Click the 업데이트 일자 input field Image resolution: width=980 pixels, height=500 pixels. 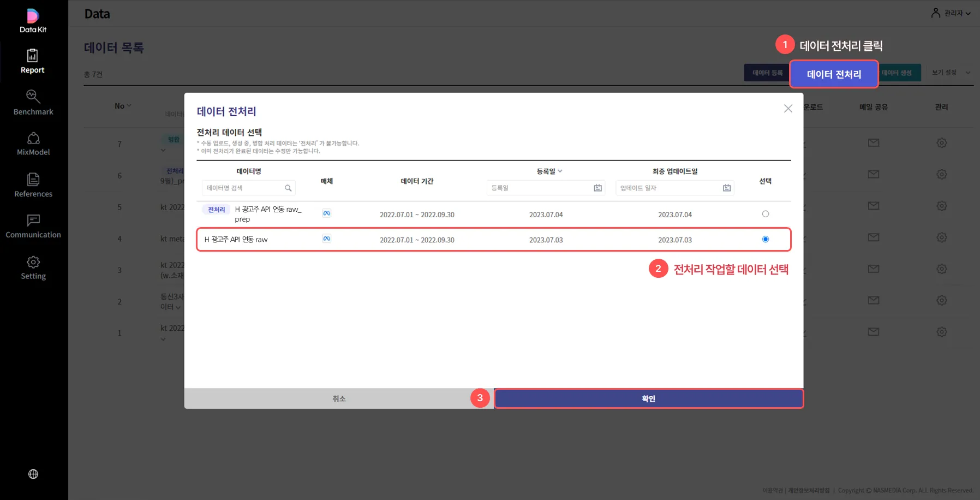(x=674, y=188)
